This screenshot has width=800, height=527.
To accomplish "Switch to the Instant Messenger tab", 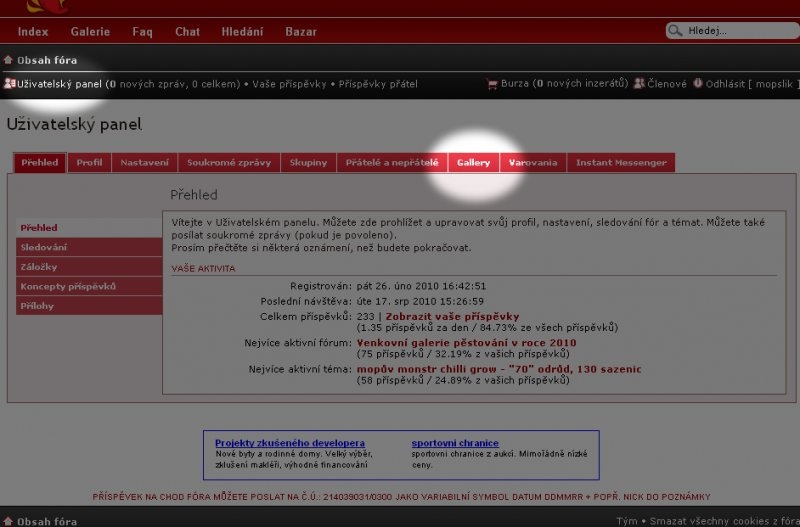I will click(621, 162).
